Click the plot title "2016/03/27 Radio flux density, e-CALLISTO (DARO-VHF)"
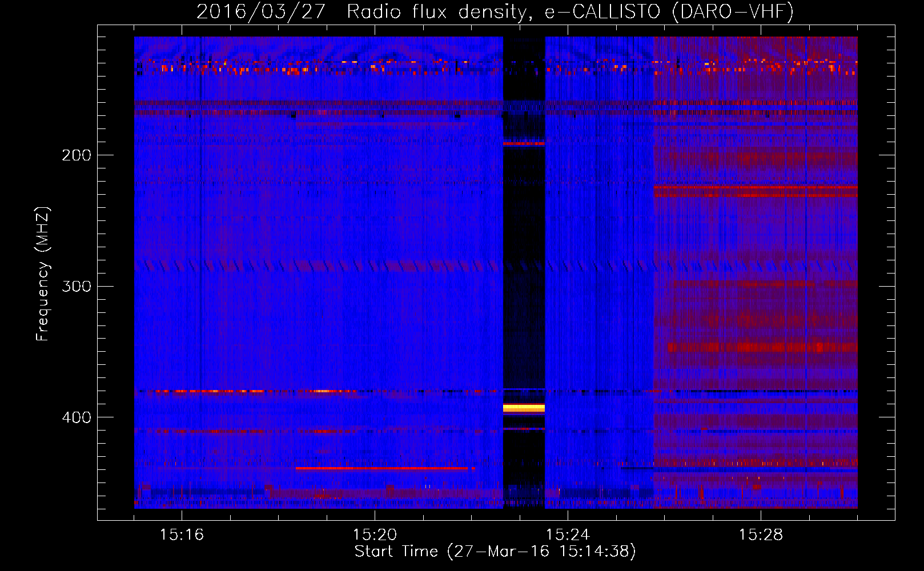This screenshot has height=571, width=924. (495, 11)
